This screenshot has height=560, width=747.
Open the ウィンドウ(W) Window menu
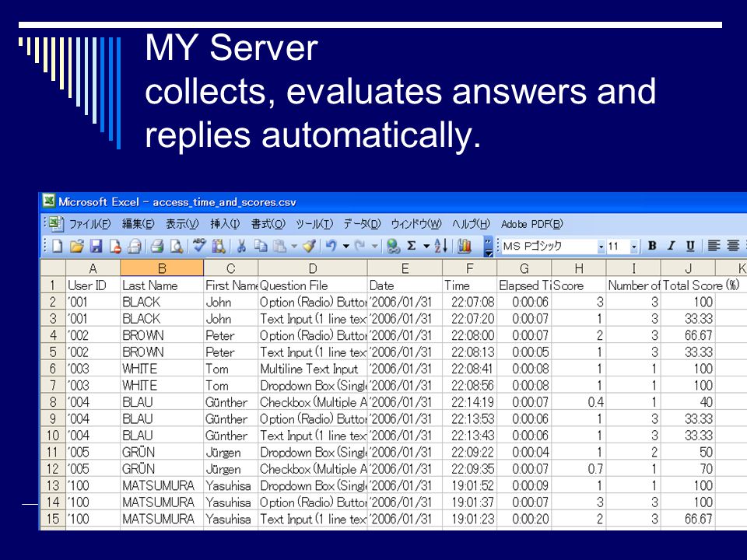(x=416, y=224)
